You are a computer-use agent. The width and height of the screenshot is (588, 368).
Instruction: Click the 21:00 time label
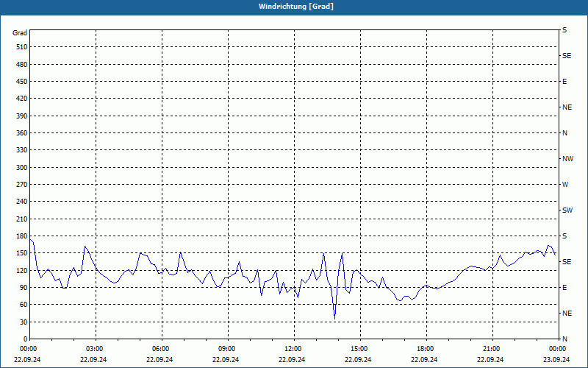[492, 349]
